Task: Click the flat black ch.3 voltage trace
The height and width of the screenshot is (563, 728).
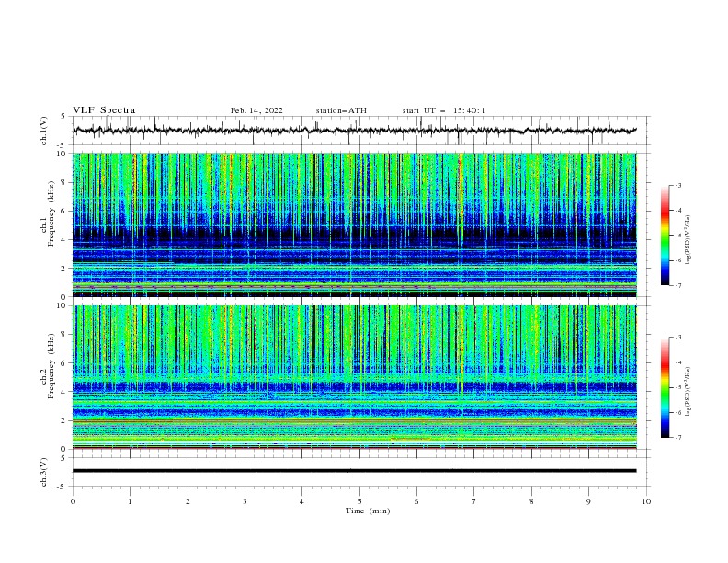Action: 354,471
